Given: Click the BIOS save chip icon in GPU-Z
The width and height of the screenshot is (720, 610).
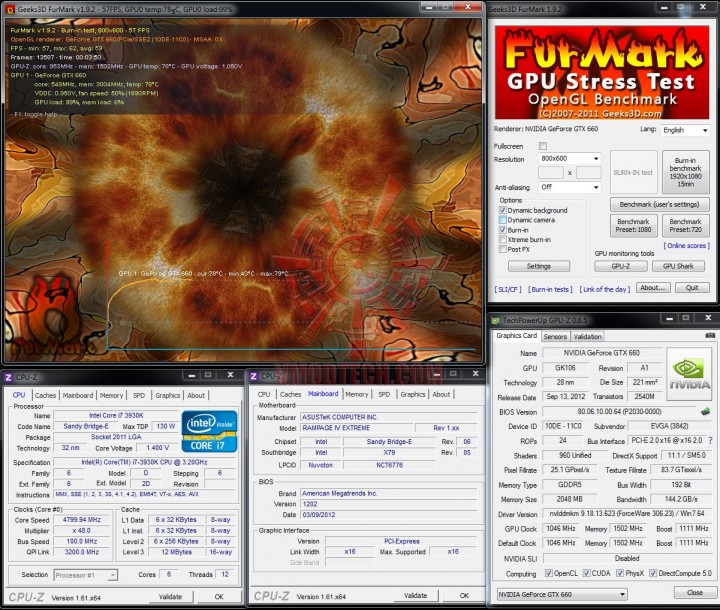Looking at the screenshot, I should (706, 412).
